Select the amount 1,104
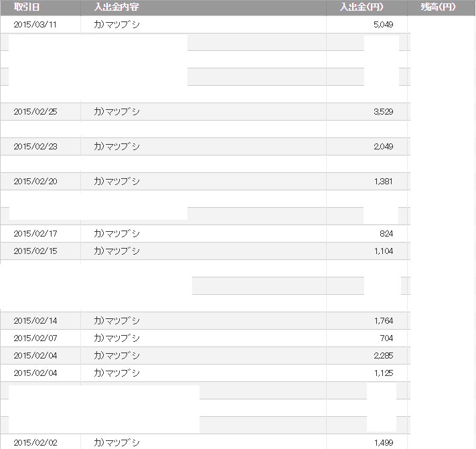 (x=384, y=251)
